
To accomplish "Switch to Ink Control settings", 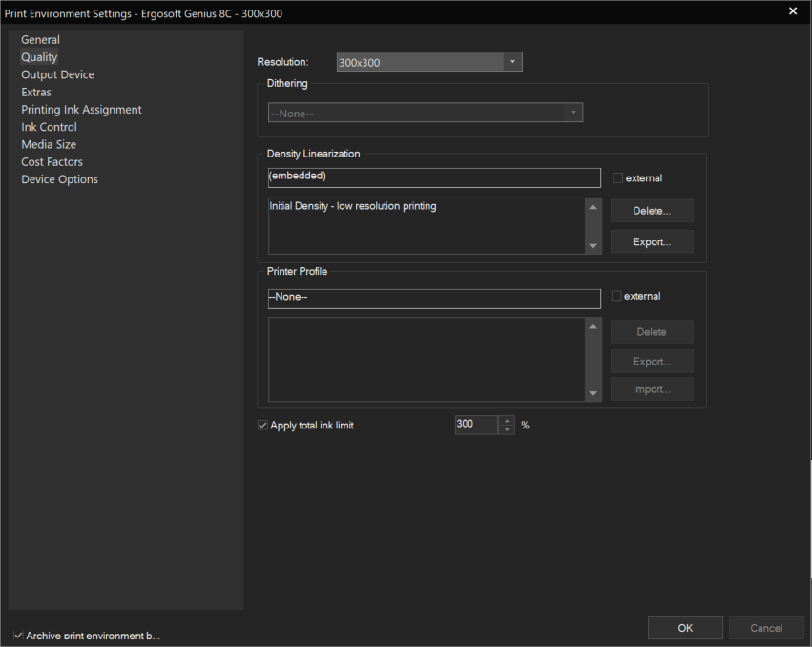I will (x=50, y=127).
